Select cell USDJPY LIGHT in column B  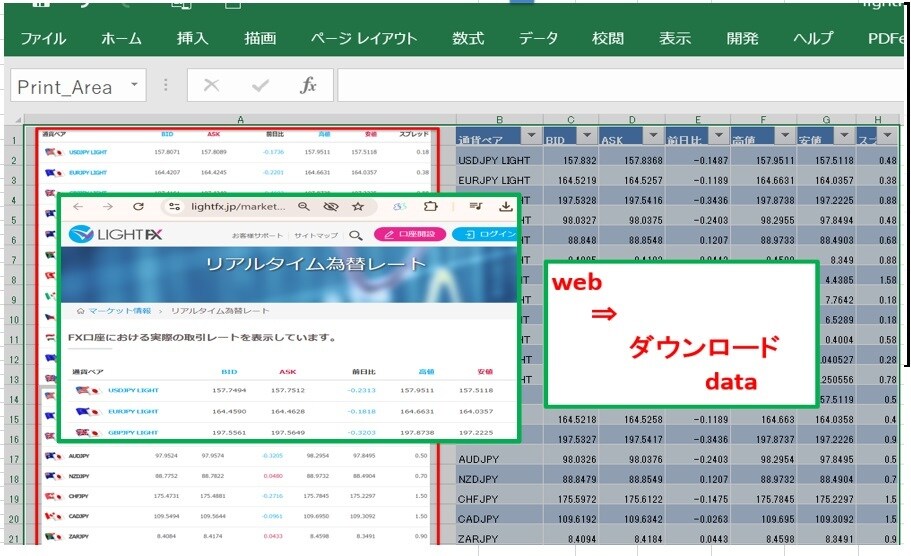[x=498, y=160]
